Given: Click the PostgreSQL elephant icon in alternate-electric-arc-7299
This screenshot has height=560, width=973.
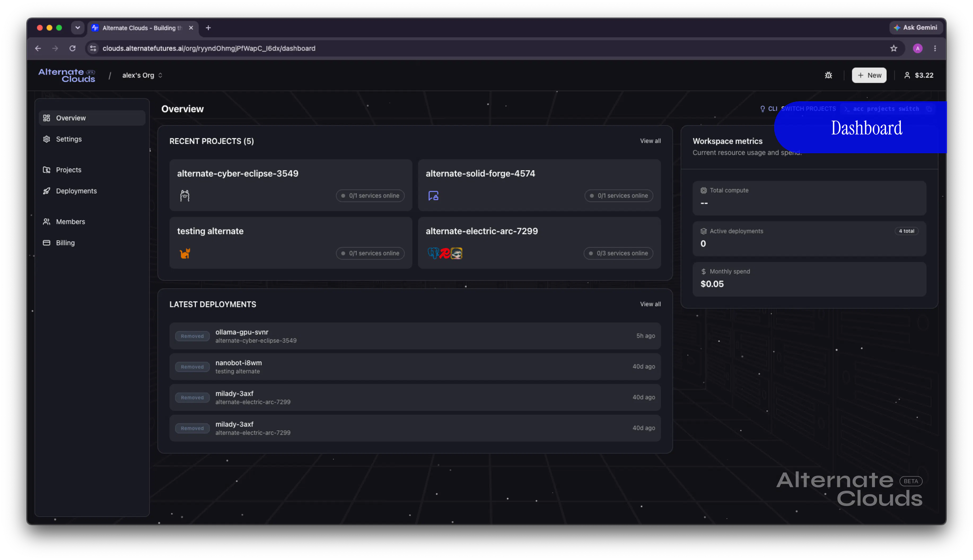Looking at the screenshot, I should coord(433,253).
